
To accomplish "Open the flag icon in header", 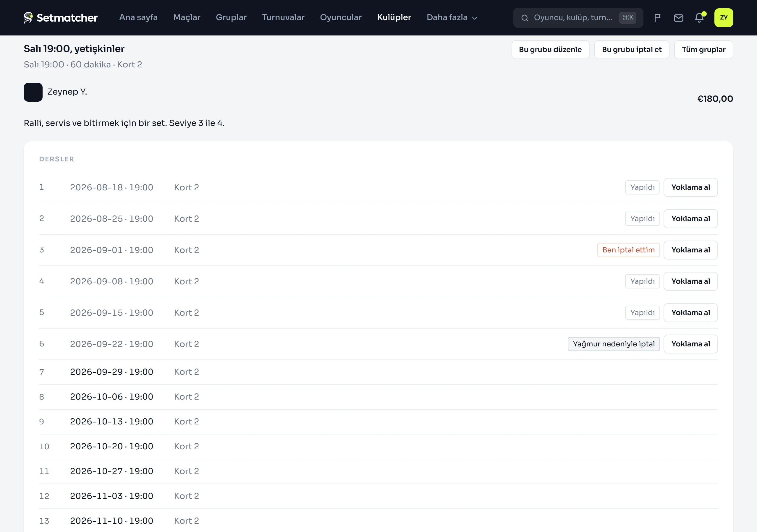I will [657, 18].
